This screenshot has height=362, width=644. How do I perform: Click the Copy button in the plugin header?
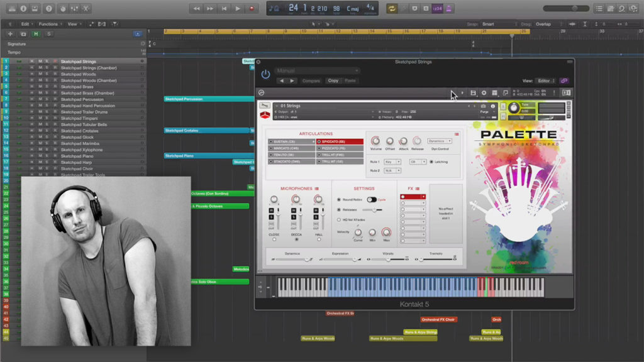click(333, 81)
